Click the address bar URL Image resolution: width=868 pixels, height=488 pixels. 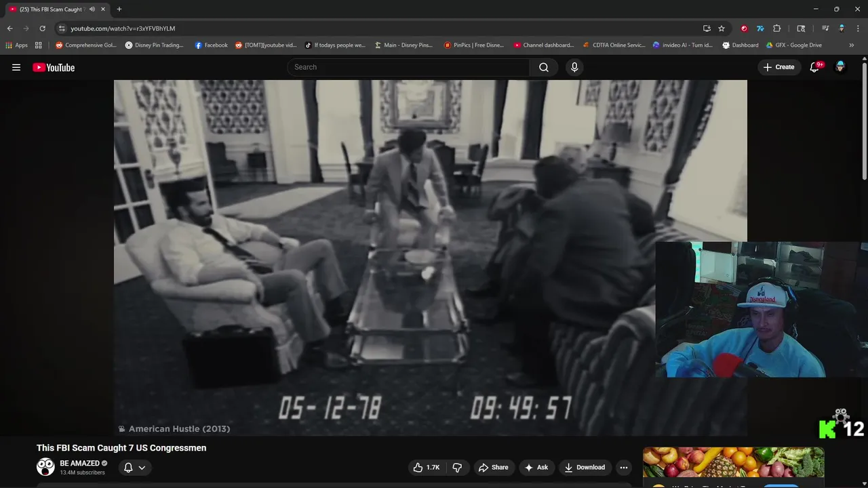click(123, 28)
